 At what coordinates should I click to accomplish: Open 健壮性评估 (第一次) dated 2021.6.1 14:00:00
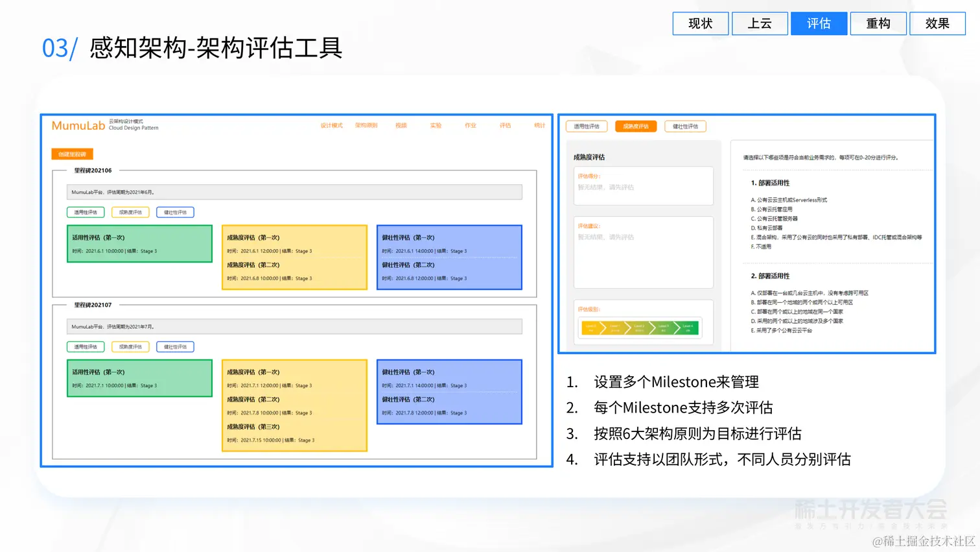click(x=449, y=244)
